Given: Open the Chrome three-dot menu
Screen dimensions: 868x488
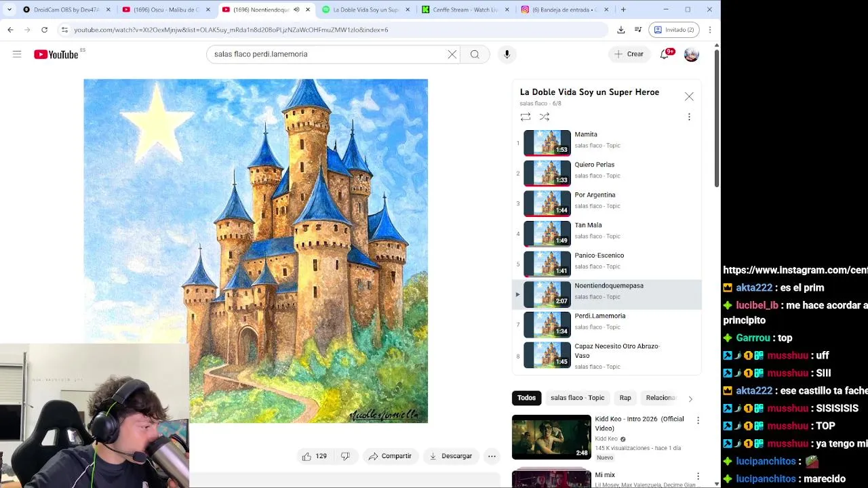Looking at the screenshot, I should 709,30.
